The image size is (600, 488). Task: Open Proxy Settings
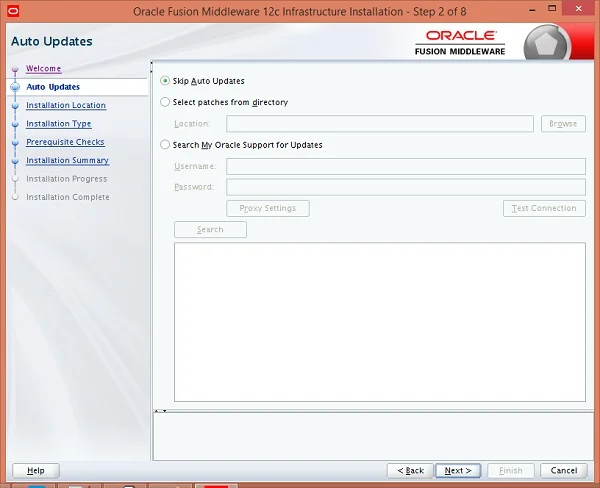268,208
